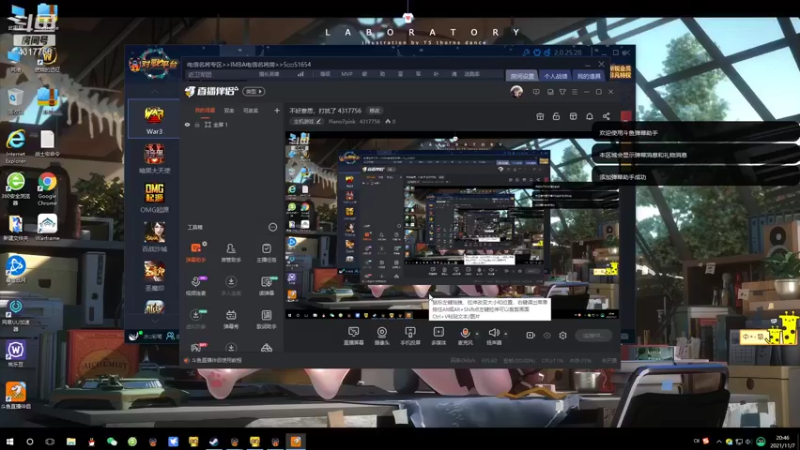This screenshot has height=450, width=800.
Task: Click the stream preview canvas
Action: pyautogui.click(x=452, y=226)
